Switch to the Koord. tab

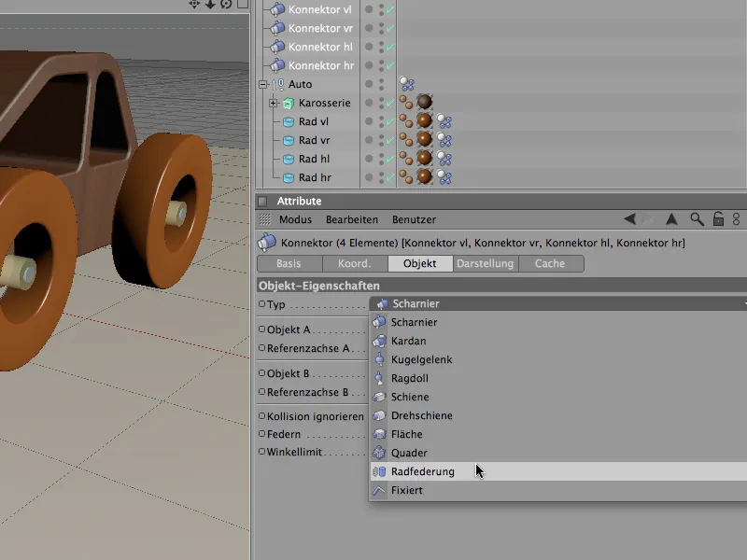(354, 264)
